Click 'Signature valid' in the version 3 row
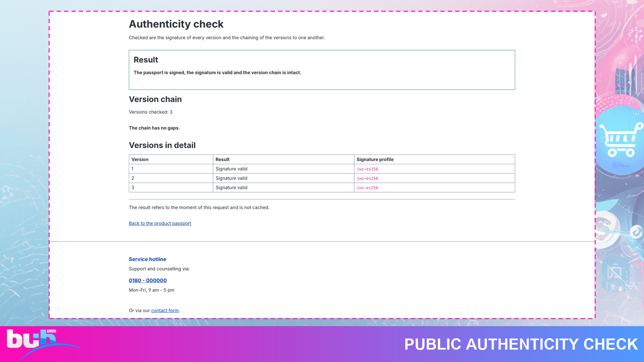The height and width of the screenshot is (362, 644). click(231, 188)
